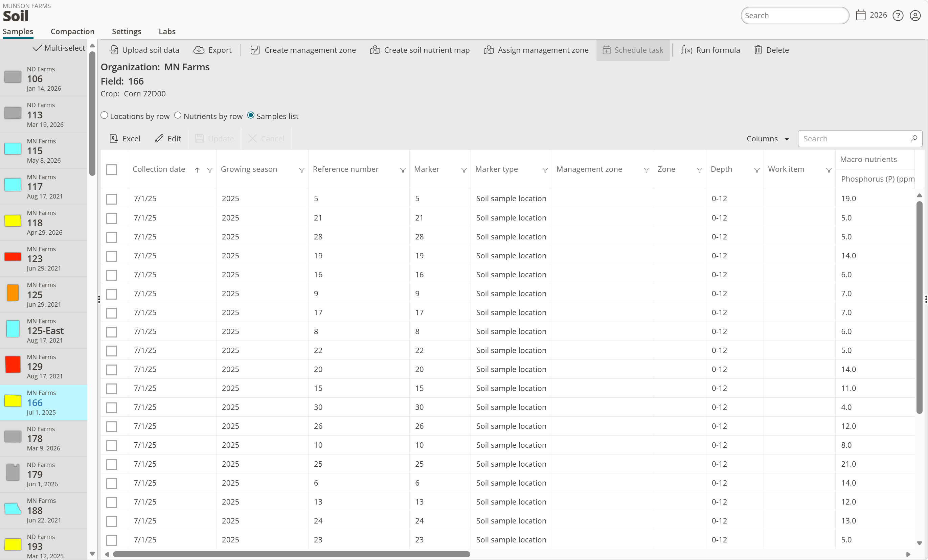Image resolution: width=928 pixels, height=560 pixels.
Task: Click the Run formula f(x) icon
Action: (x=686, y=50)
